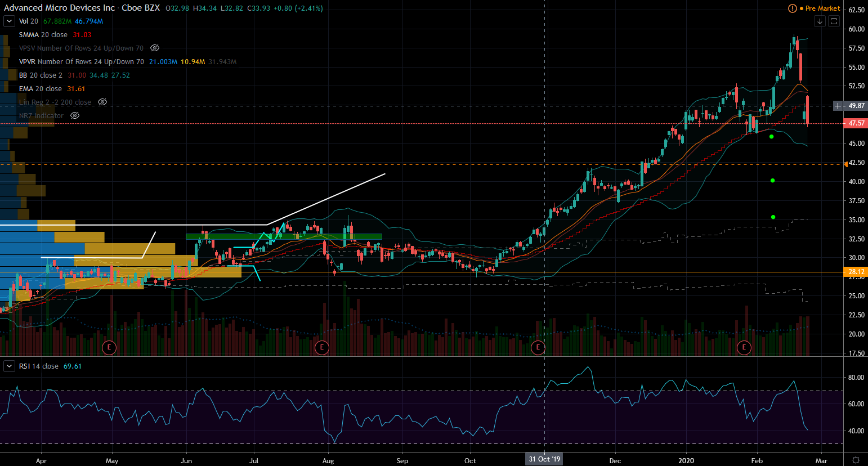Screen dimensions: 868x466
Task: Move pane down with arrow button
Action: coord(820,21)
